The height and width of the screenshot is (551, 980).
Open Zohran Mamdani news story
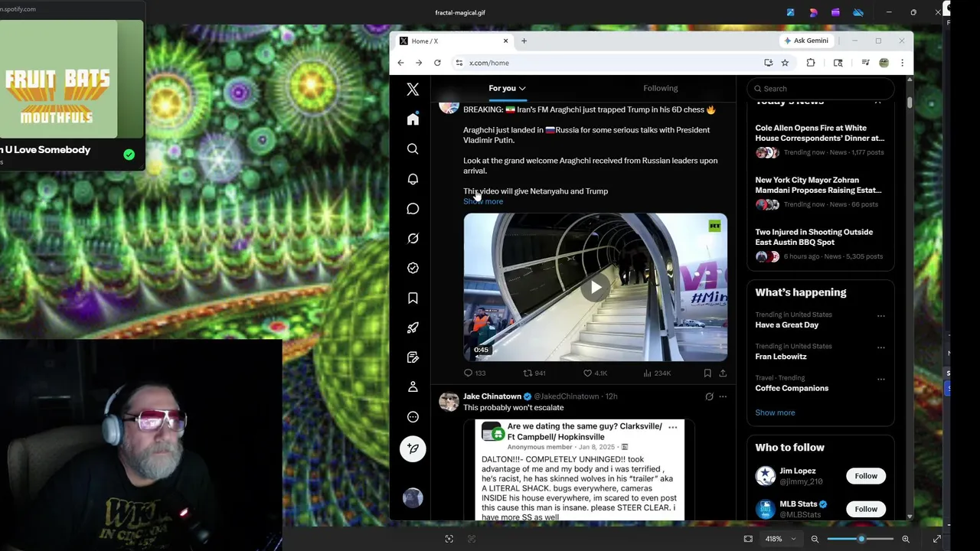[x=818, y=185]
